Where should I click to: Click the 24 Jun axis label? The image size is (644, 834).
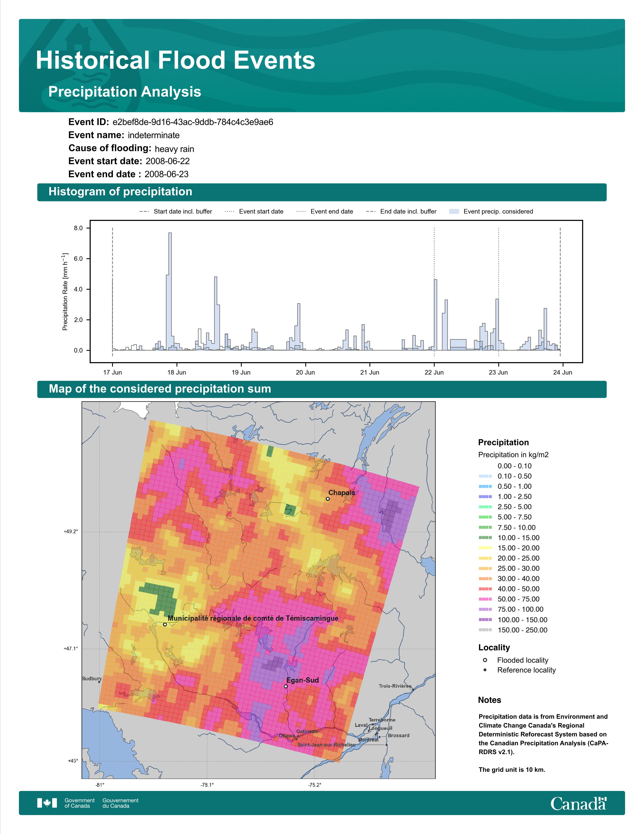[x=563, y=372]
